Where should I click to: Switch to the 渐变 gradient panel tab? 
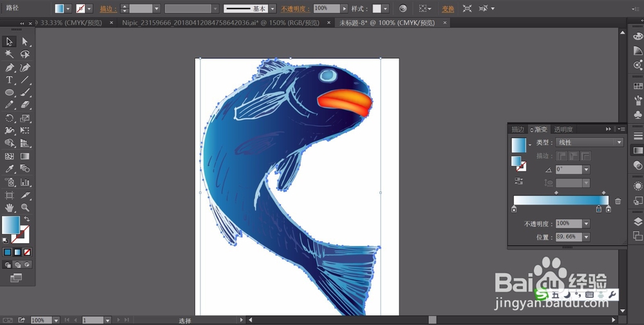click(x=540, y=129)
